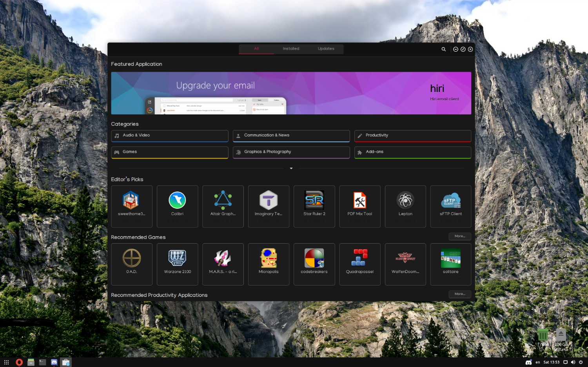Viewport: 588px width, 367px height.
Task: Click the en keyboard layout indicator
Action: 538,362
